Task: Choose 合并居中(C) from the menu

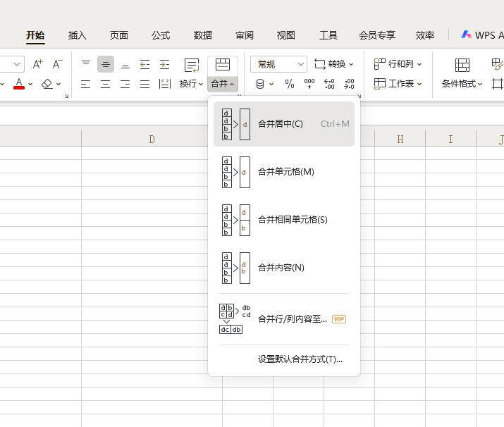Action: click(x=284, y=124)
